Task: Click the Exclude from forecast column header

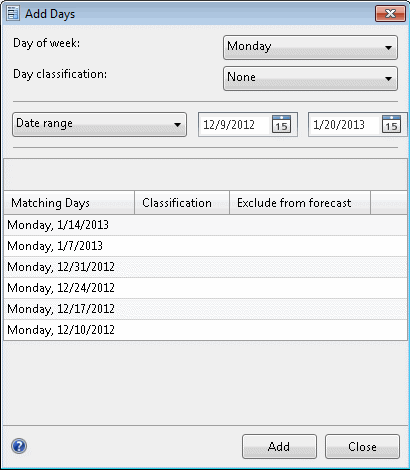Action: 300,203
